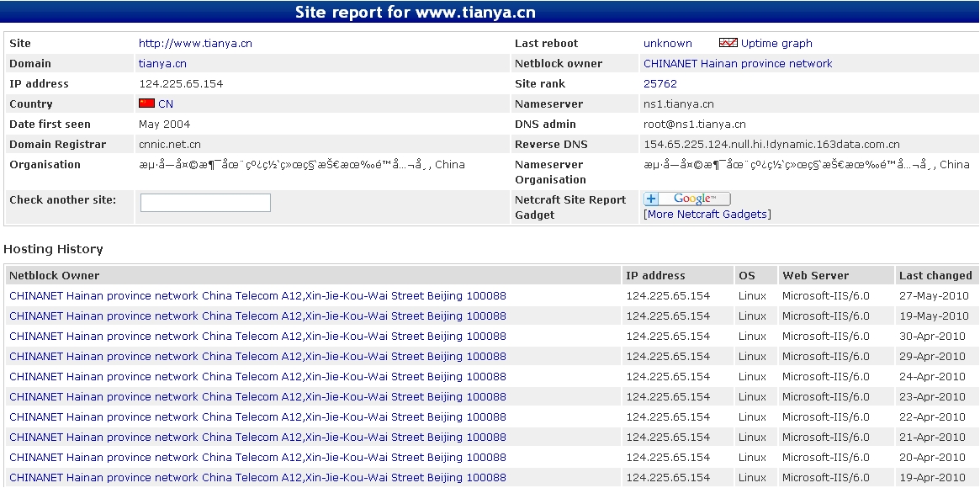Click the 'Netblock Owner' column header
Image resolution: width=980 pixels, height=488 pixels.
55,276
